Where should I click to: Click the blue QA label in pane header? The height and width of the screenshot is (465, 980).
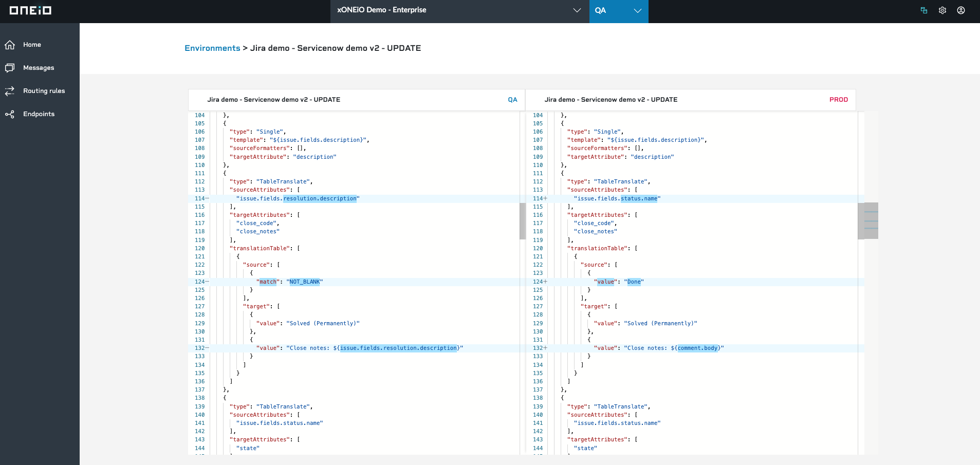pos(512,100)
